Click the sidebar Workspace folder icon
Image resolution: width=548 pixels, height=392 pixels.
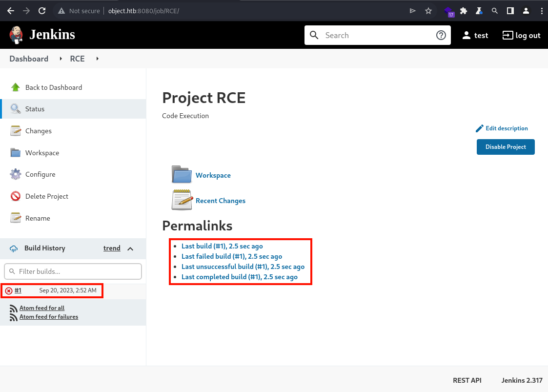pyautogui.click(x=16, y=153)
